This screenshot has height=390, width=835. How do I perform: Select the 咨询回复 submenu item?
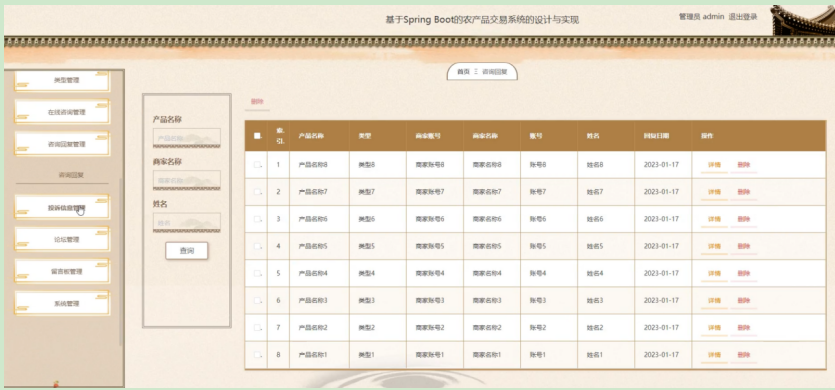[71, 175]
